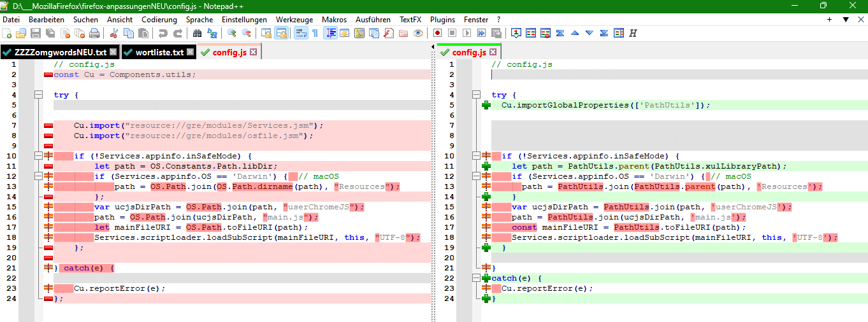Switch to the wortliste.txt tab

click(159, 52)
